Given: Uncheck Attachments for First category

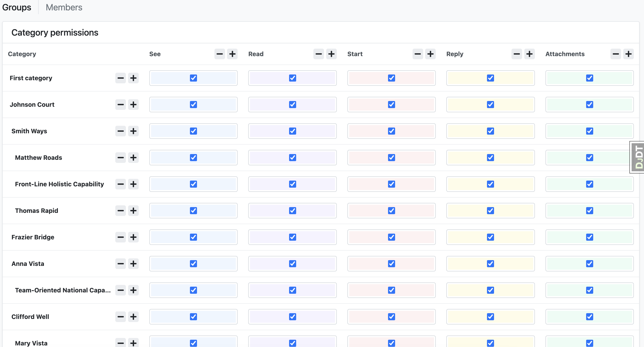Looking at the screenshot, I should point(589,78).
